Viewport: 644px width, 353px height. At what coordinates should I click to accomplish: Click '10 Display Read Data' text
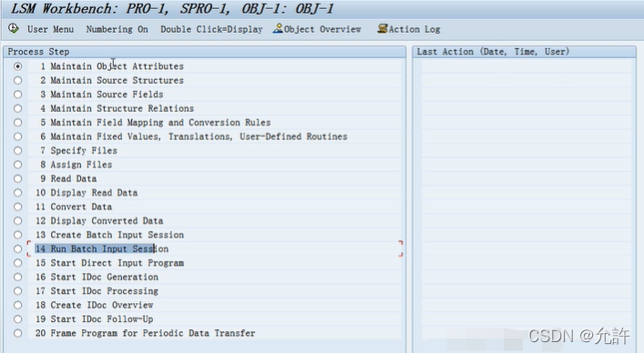click(x=87, y=193)
